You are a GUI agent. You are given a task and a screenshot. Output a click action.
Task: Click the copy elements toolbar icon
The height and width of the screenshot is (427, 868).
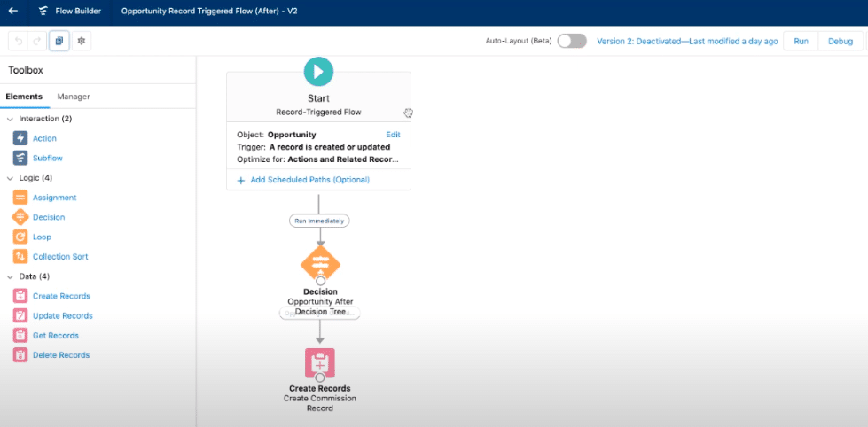[59, 41]
